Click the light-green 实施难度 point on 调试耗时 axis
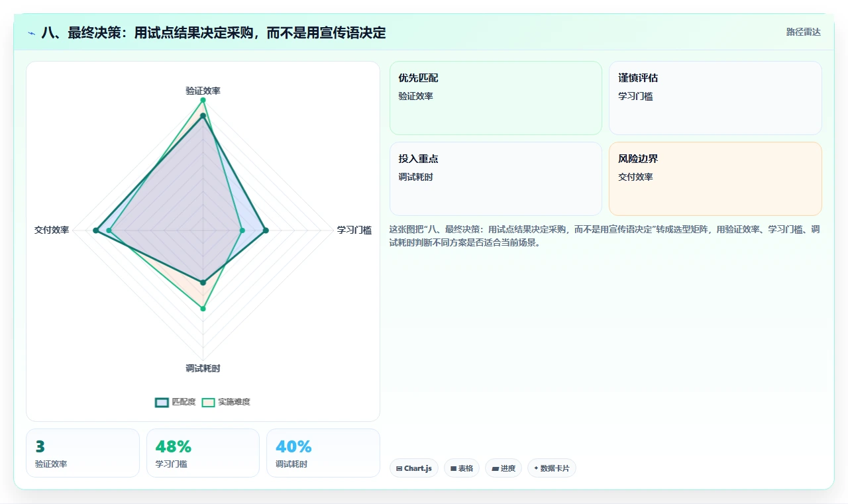848x504 pixels. [x=203, y=309]
